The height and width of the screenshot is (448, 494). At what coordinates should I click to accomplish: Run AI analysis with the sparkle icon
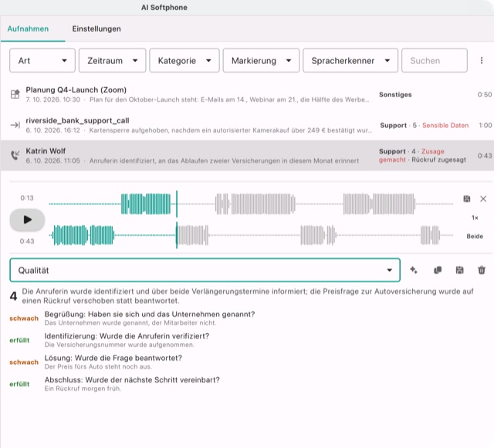tap(414, 270)
